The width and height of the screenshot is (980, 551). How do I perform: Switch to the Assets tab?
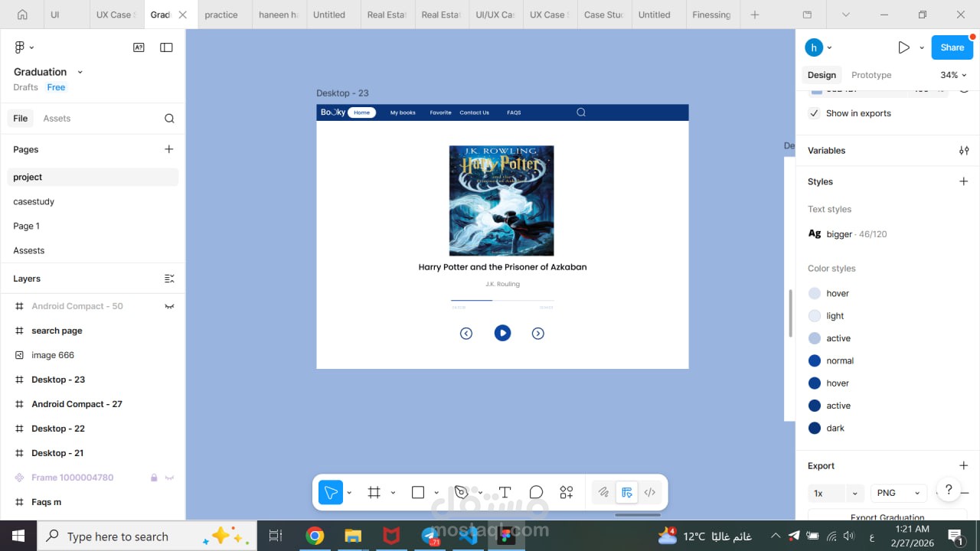(57, 119)
